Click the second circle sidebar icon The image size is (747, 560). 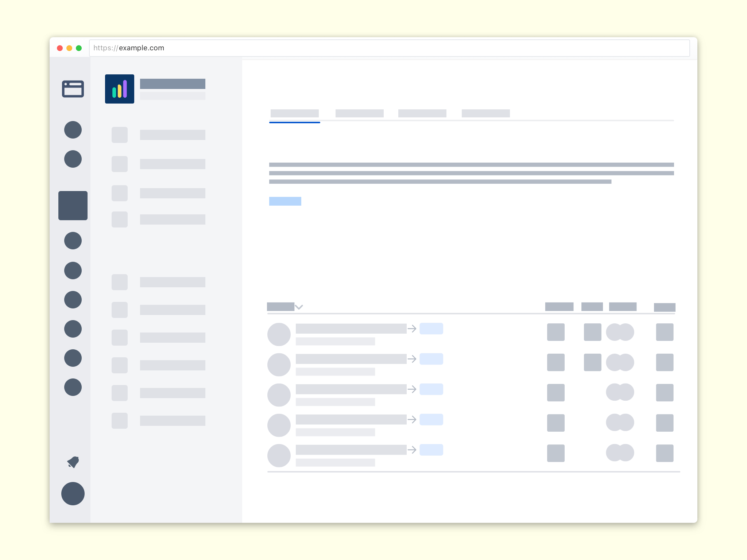point(74,159)
